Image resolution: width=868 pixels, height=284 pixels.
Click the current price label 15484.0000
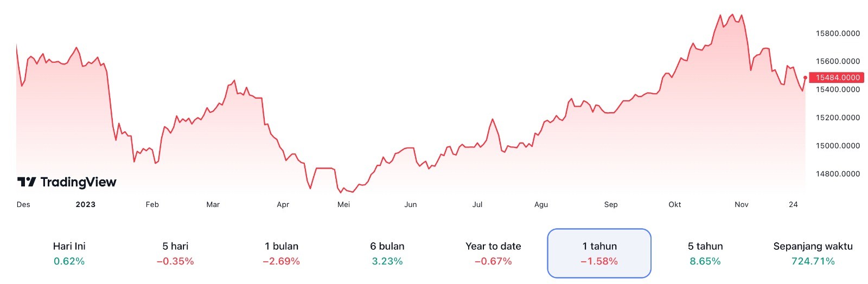[x=838, y=78]
